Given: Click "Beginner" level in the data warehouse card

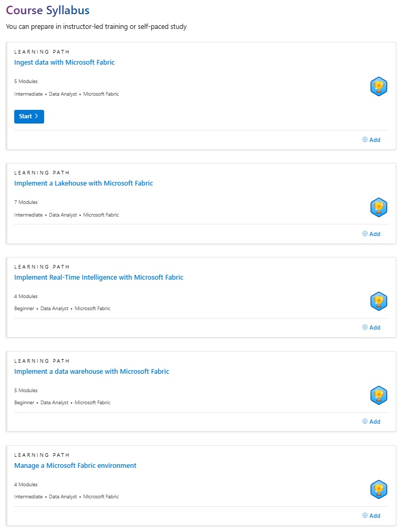Looking at the screenshot, I should pyautogui.click(x=24, y=402).
